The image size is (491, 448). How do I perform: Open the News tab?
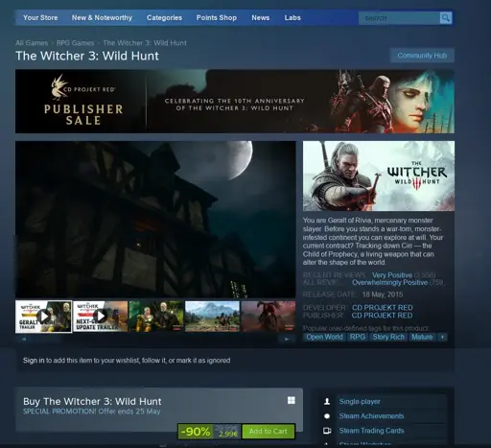260,18
